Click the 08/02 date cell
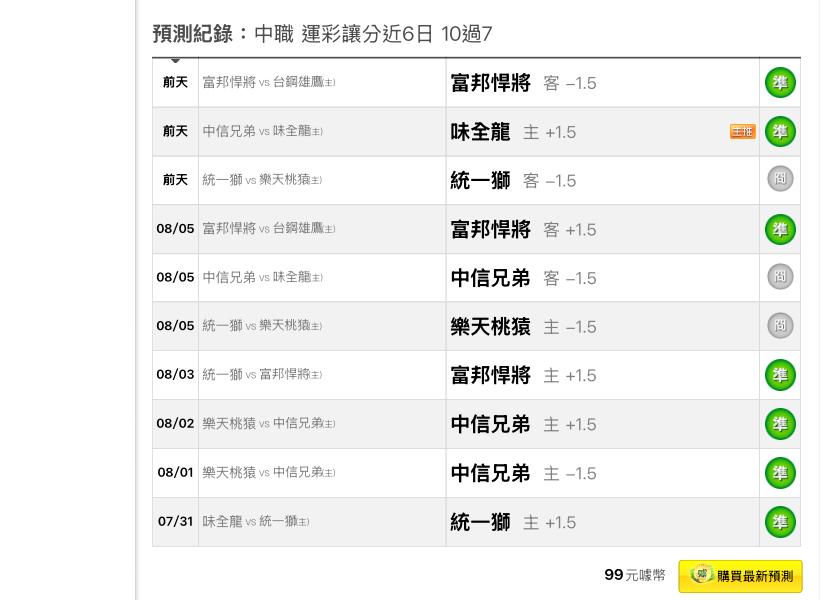This screenshot has width=828, height=600. pos(175,424)
